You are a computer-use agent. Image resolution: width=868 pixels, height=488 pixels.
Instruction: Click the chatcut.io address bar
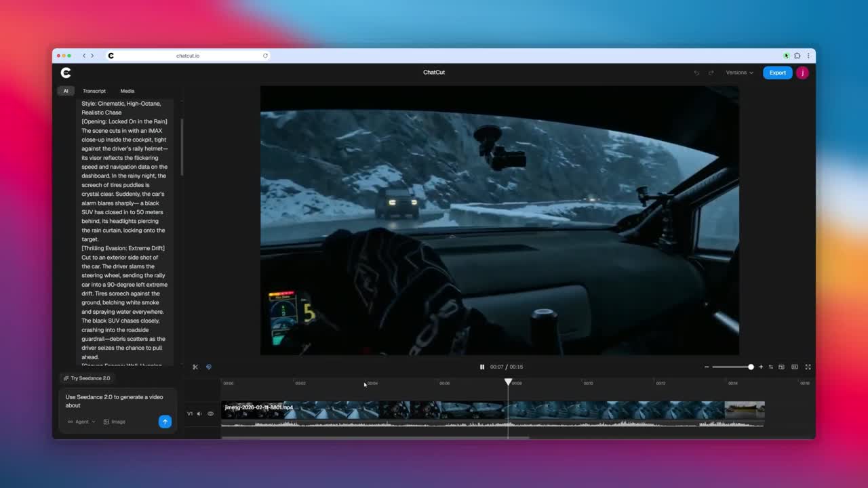pyautogui.click(x=188, y=56)
